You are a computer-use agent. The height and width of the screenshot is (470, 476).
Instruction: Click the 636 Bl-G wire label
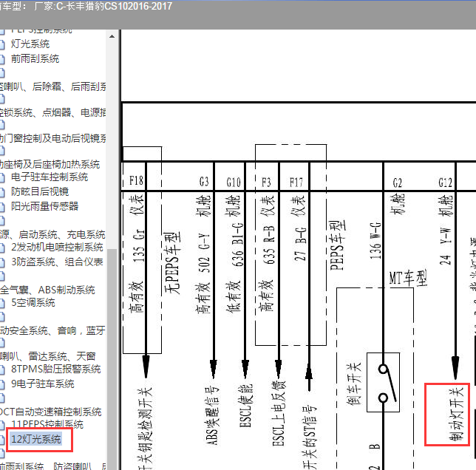[238, 245]
